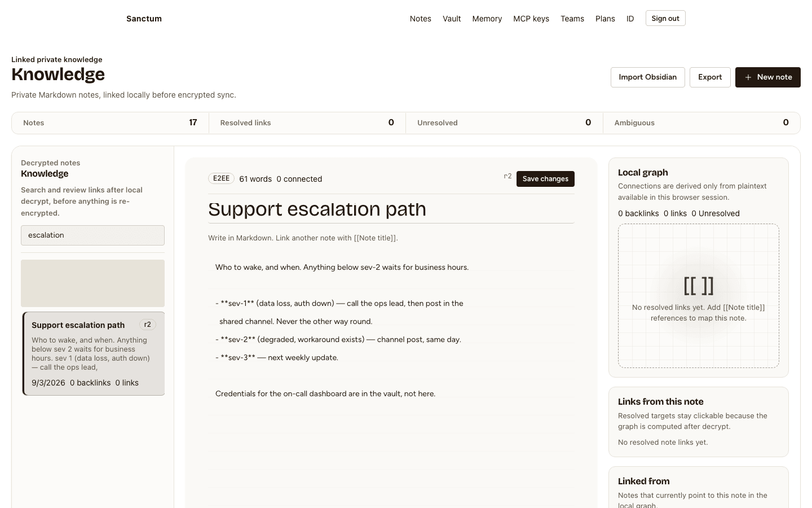Click the Sanctum brand name
812x508 pixels.
pos(144,19)
